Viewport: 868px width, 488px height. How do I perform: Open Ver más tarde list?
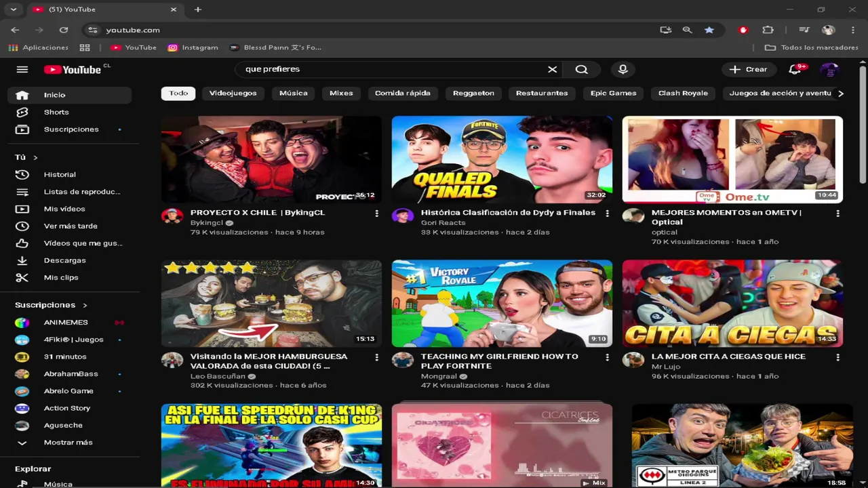click(x=69, y=226)
